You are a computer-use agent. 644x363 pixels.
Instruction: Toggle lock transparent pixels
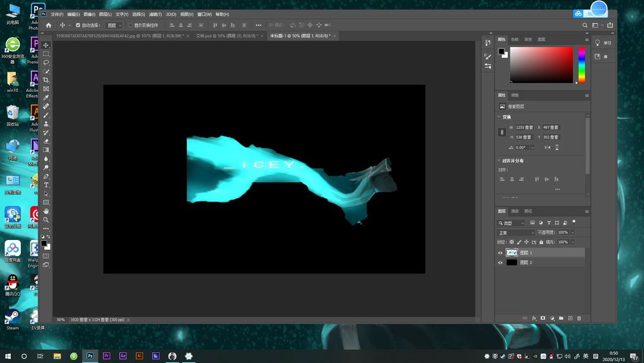point(512,242)
